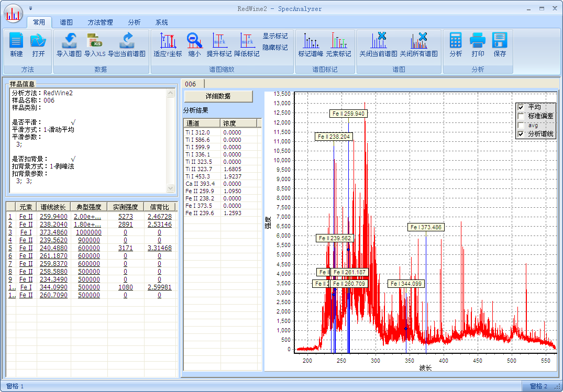Click the 窗格 1 status bar pane
Image resolution: width=563 pixels, height=392 pixels.
15,386
